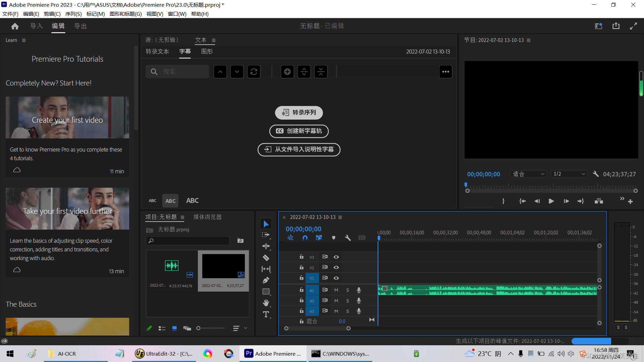Image resolution: width=644 pixels, height=362 pixels.
Task: Open the timeline sequence panel menu
Action: [340, 217]
